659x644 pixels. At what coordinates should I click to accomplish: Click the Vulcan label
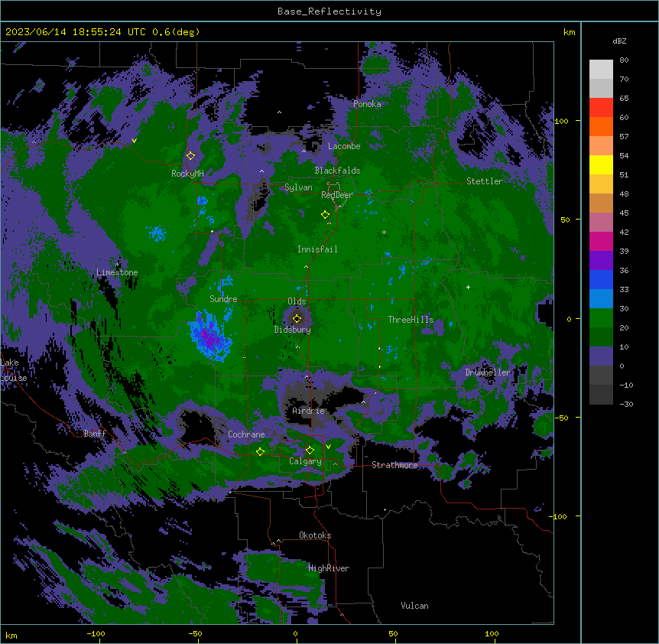(414, 606)
